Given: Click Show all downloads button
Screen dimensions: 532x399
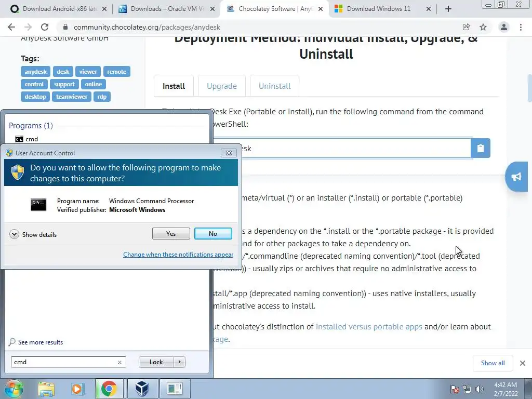Looking at the screenshot, I should [x=493, y=363].
